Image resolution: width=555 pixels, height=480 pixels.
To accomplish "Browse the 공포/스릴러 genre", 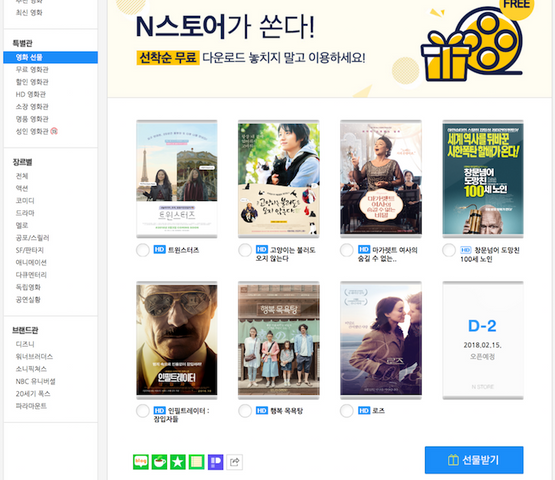I will pyautogui.click(x=33, y=238).
